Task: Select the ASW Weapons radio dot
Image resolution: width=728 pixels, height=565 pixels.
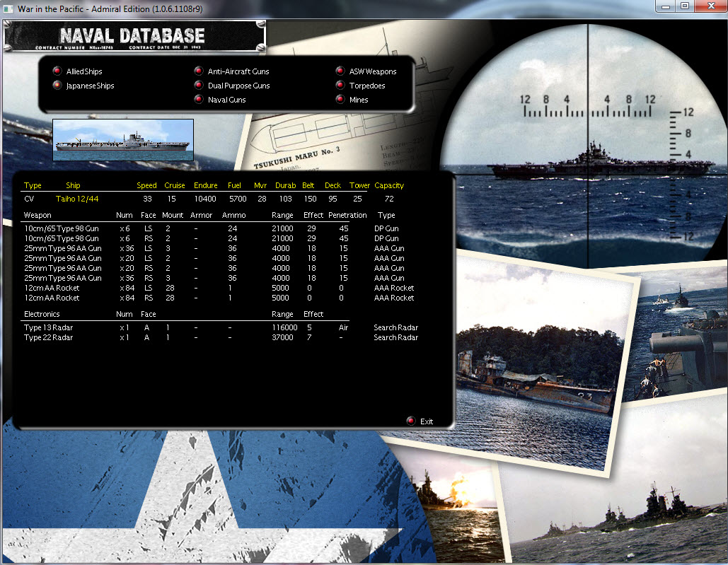Action: tap(340, 71)
